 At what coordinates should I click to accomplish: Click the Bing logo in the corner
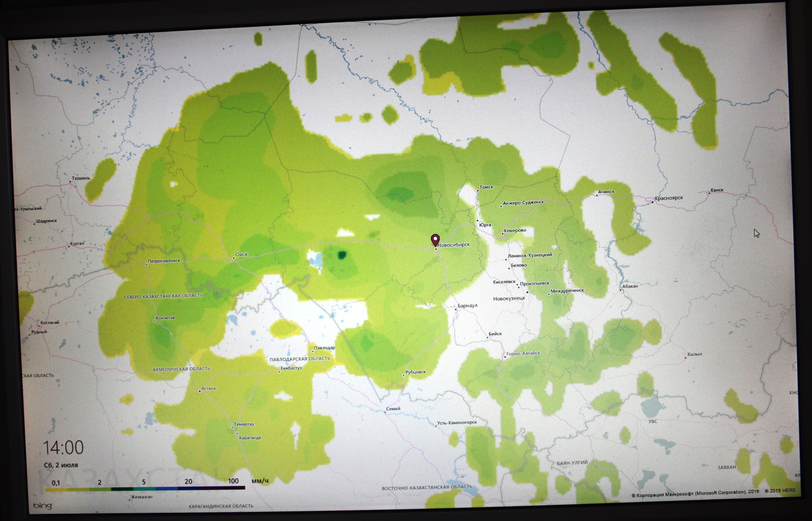[43, 506]
